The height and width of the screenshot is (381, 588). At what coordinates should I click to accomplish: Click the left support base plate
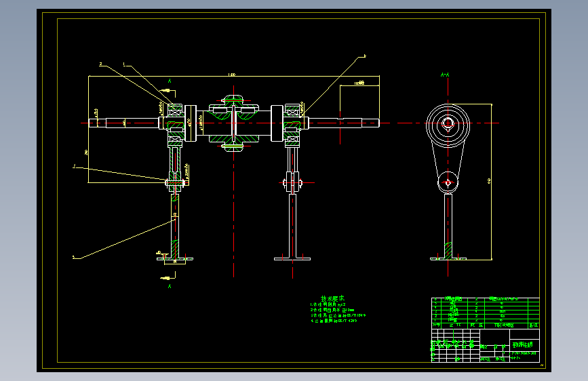pyautogui.click(x=175, y=258)
